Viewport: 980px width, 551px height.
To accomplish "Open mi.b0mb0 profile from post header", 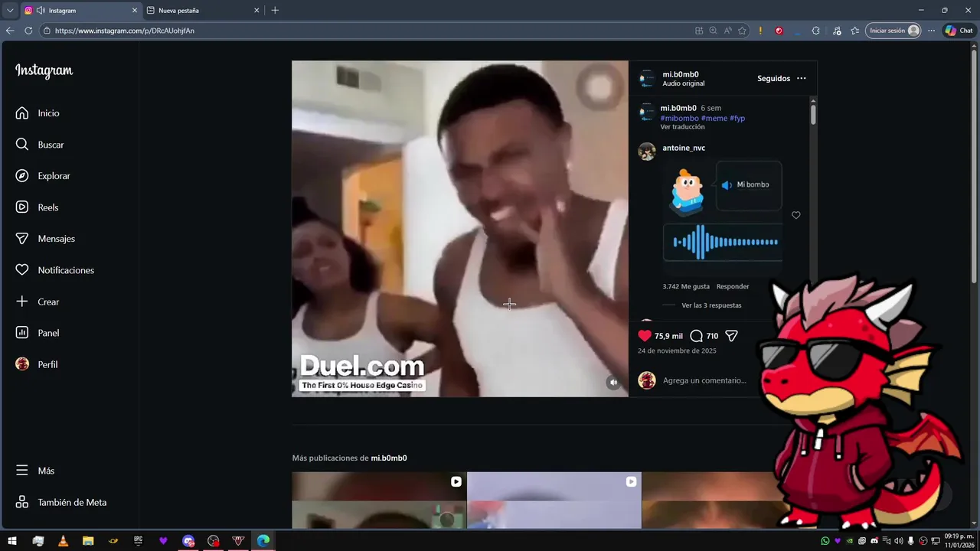I will 681,74.
